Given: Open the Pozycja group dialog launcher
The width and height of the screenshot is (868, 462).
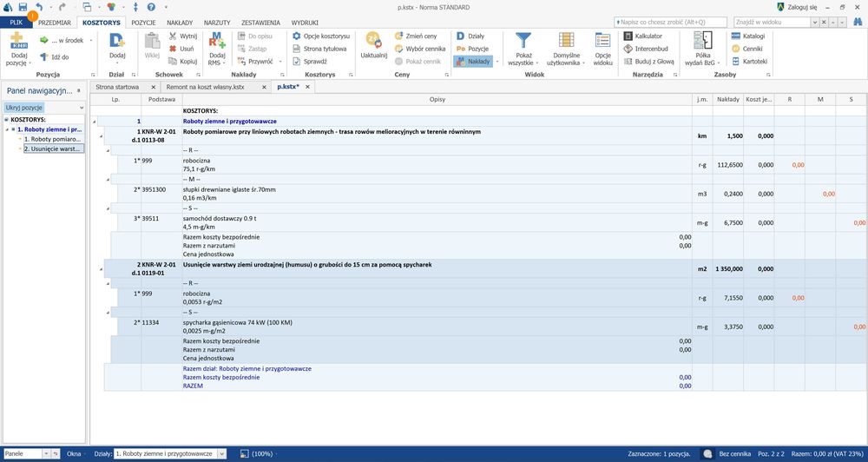Looking at the screenshot, I should tap(93, 74).
